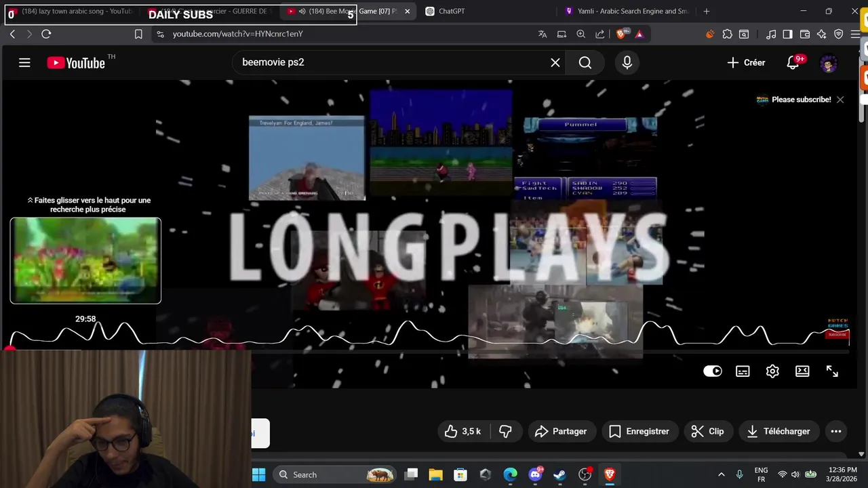This screenshot has width=868, height=488.
Task: Clear the YouTube search text
Action: tap(555, 62)
